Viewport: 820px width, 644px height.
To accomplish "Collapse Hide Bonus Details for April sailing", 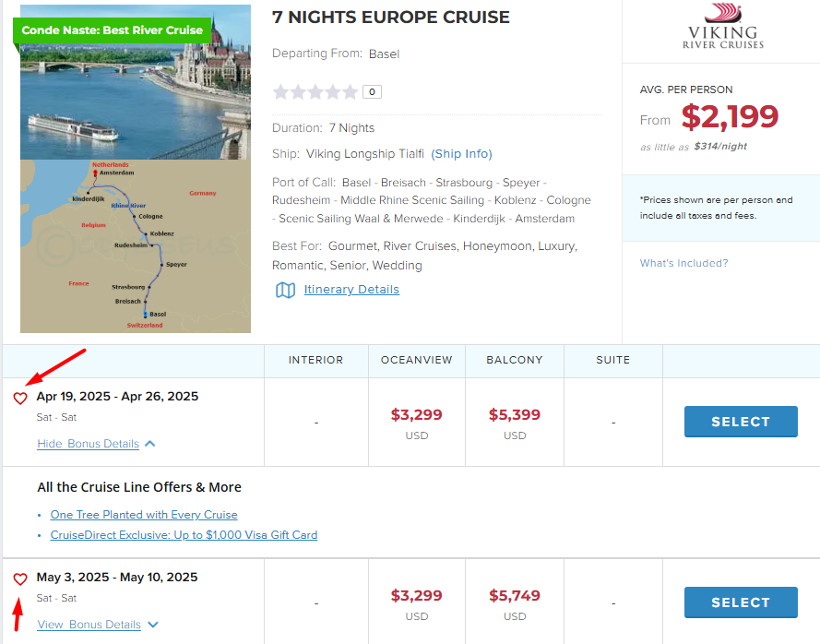I will (89, 444).
